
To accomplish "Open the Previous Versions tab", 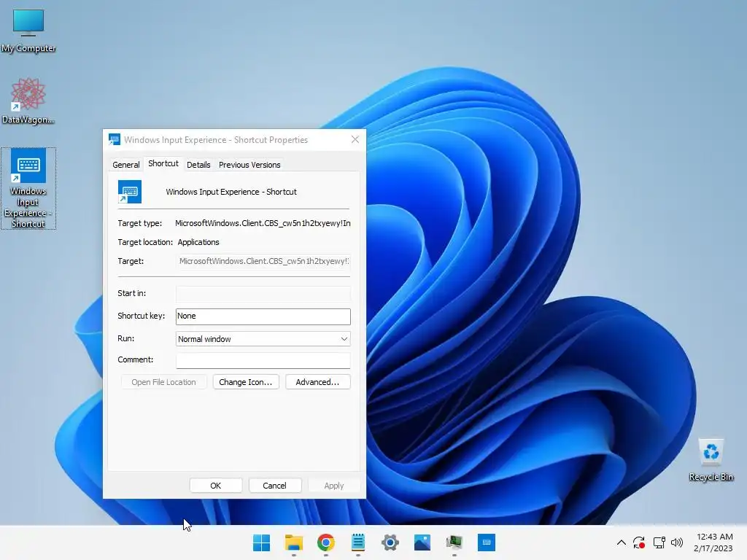I will (249, 165).
